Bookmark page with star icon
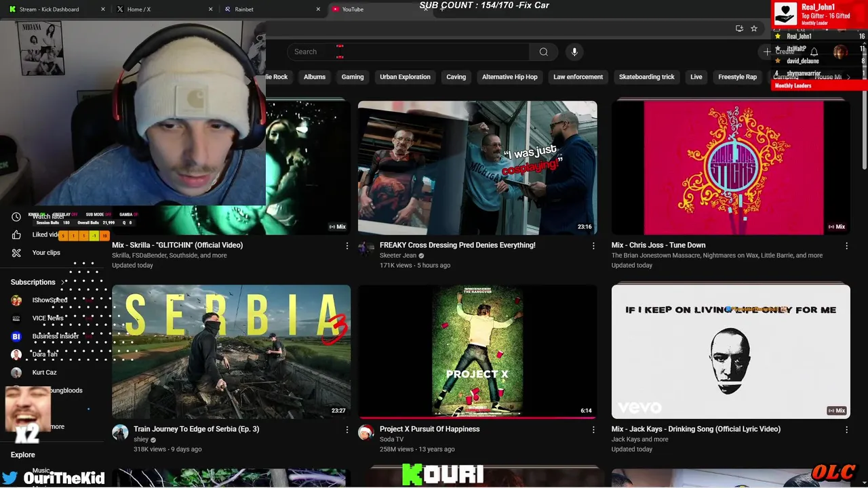The image size is (868, 488). coord(754,28)
